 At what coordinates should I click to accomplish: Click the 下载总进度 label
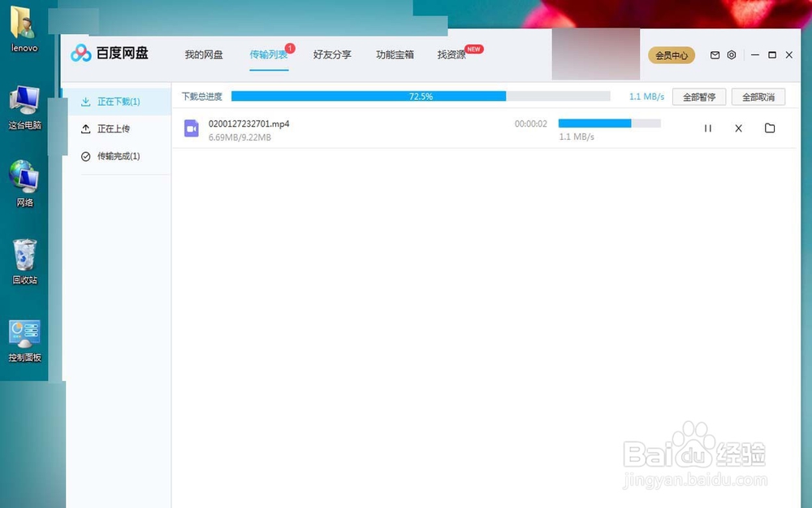click(x=202, y=97)
